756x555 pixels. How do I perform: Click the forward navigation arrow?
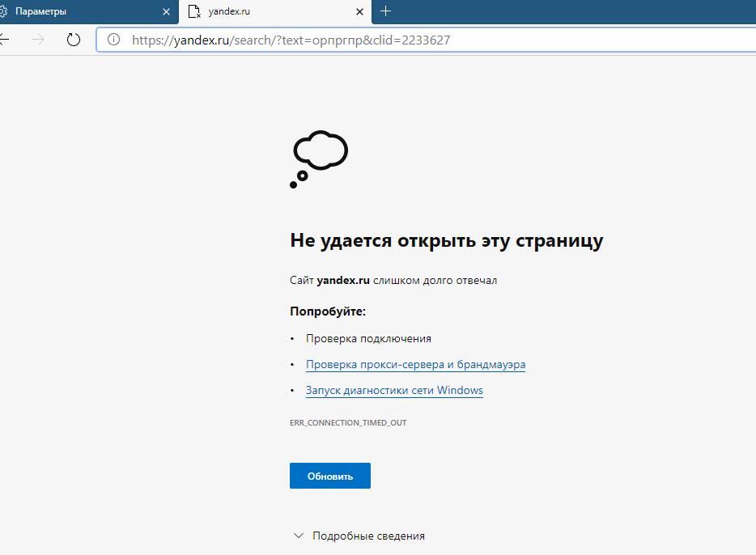[x=37, y=40]
